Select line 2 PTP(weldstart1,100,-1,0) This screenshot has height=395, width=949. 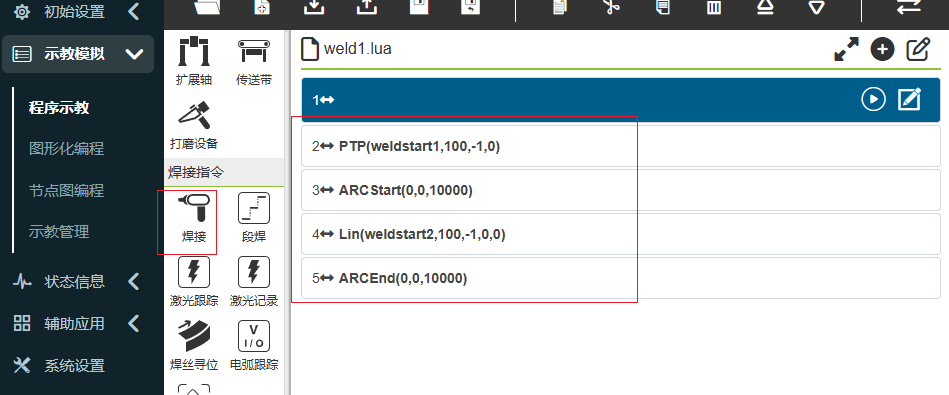(621, 146)
